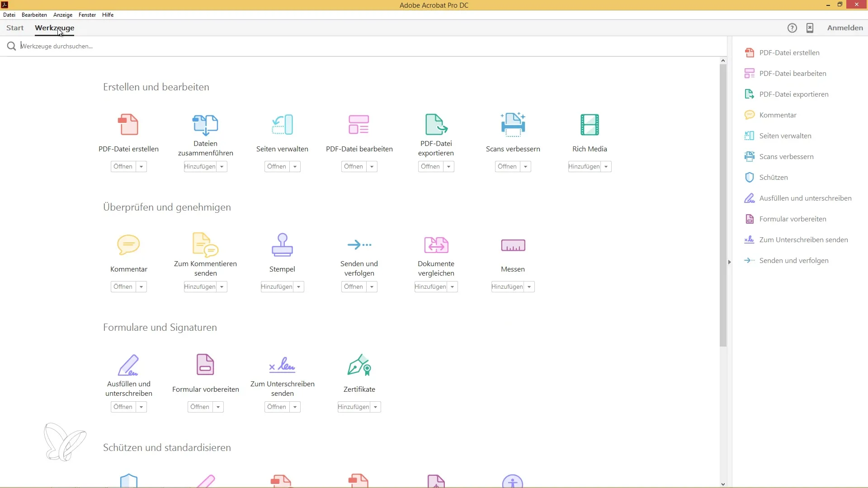Open the Senden und verfolgen arrow icon
Viewport: 868px width, 488px height.
tap(359, 244)
